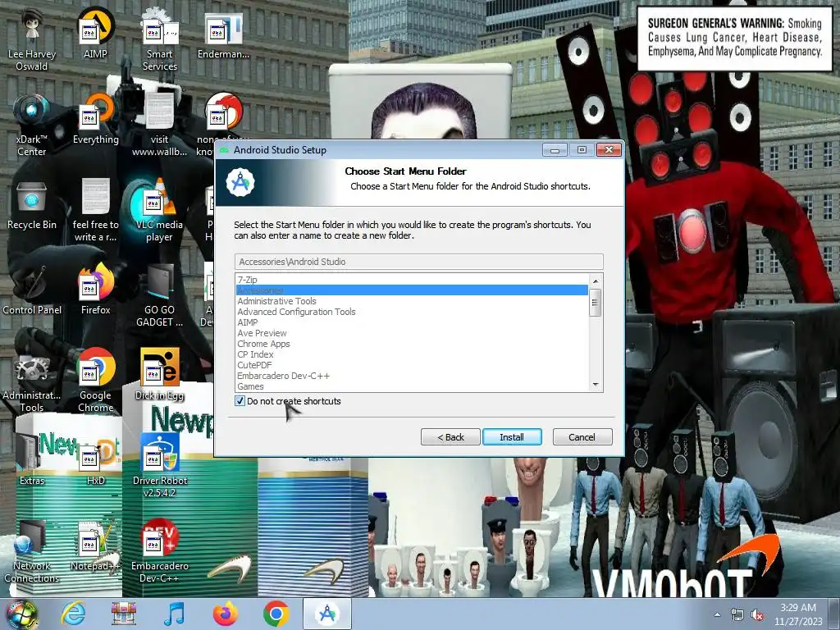Open the taskbar clock and date
Viewport: 840px width, 630px height.
(798, 614)
